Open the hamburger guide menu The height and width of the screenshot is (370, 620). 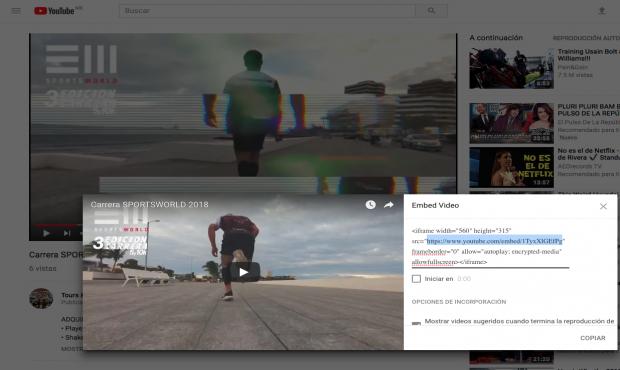[x=16, y=11]
